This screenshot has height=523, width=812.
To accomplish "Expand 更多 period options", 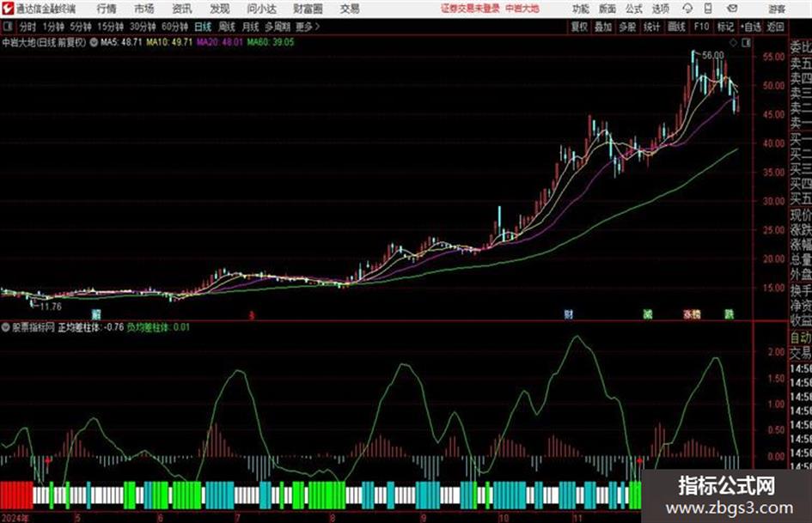I will tap(307, 27).
